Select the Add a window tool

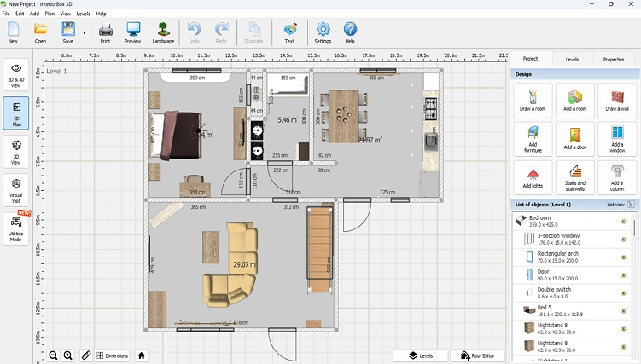[617, 139]
